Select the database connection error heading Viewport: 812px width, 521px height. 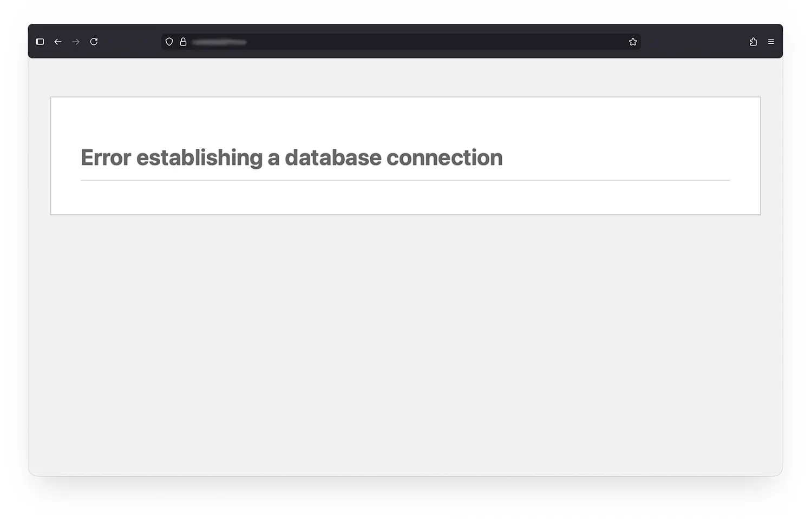tap(291, 157)
